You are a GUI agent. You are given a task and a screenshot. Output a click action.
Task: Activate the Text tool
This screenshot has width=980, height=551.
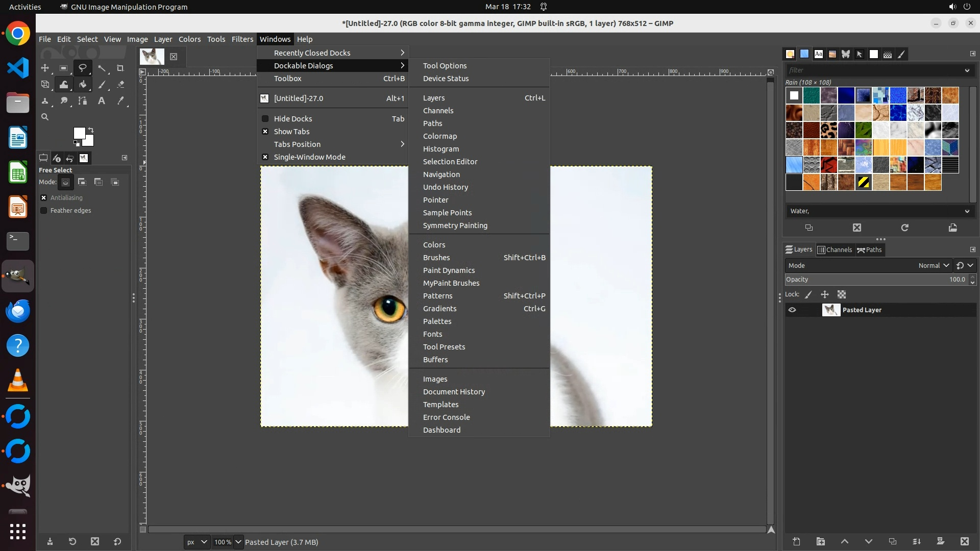coord(102,101)
